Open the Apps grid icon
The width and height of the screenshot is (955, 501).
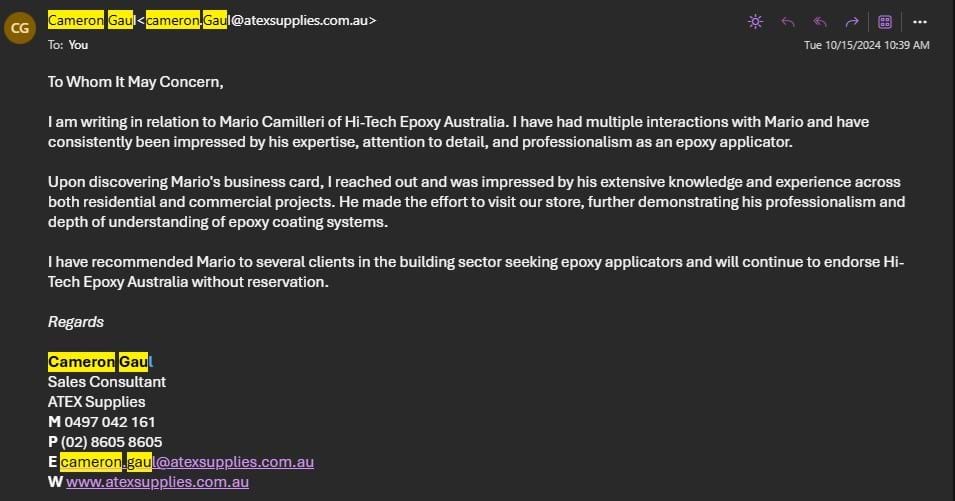click(x=885, y=21)
